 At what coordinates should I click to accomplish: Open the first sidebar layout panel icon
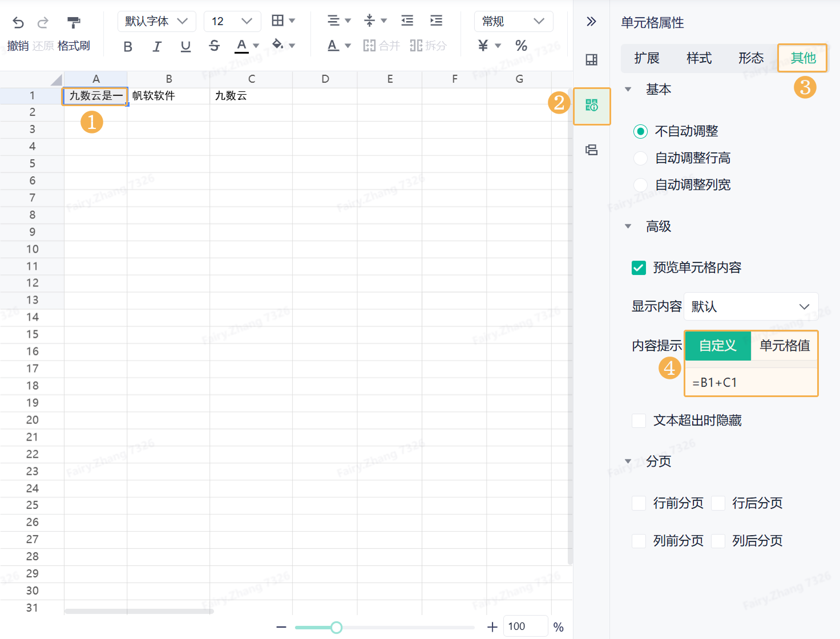592,60
